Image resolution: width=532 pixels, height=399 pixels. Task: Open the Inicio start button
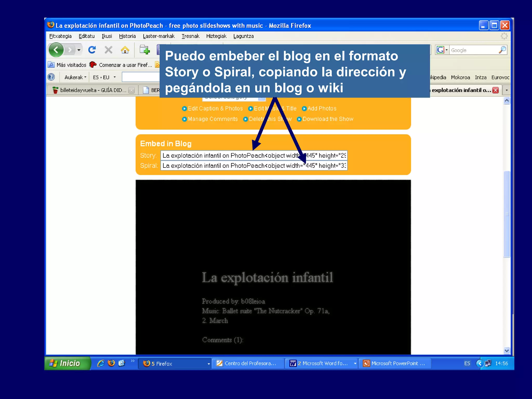point(68,363)
